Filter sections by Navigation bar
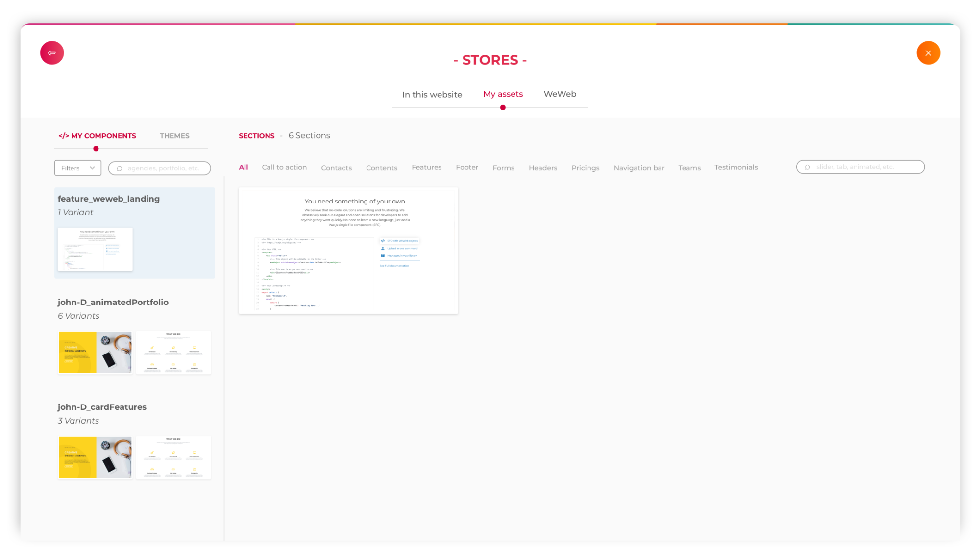Screen dimensions: 980x557 pyautogui.click(x=639, y=168)
